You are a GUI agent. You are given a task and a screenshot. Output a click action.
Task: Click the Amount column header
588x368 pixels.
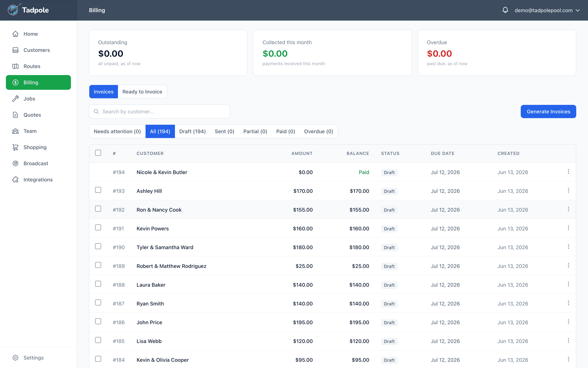[302, 153]
